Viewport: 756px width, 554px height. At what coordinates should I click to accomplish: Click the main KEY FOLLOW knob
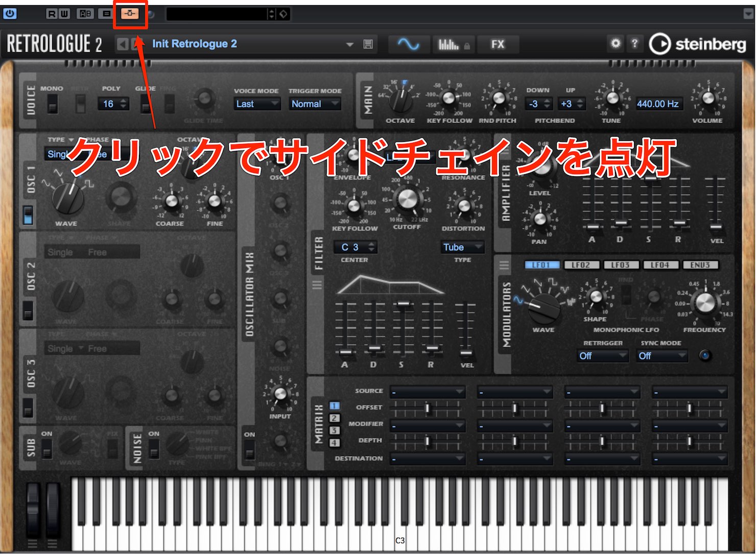[x=449, y=98]
